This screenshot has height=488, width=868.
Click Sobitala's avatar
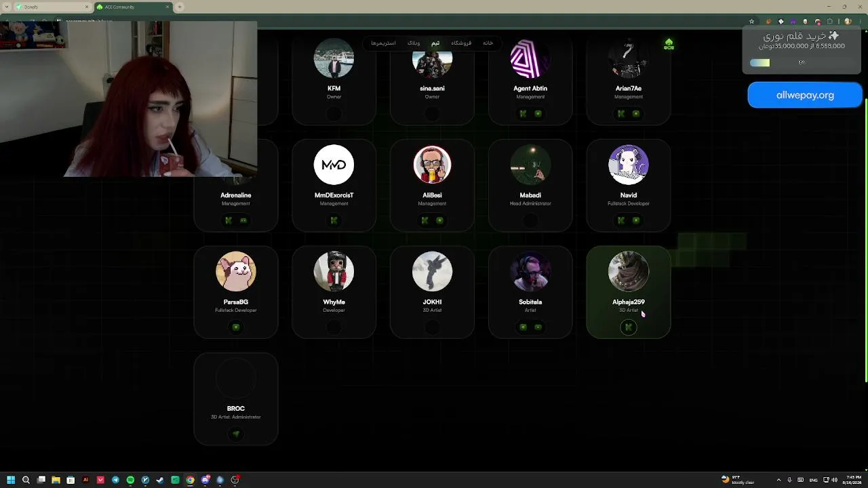point(530,271)
